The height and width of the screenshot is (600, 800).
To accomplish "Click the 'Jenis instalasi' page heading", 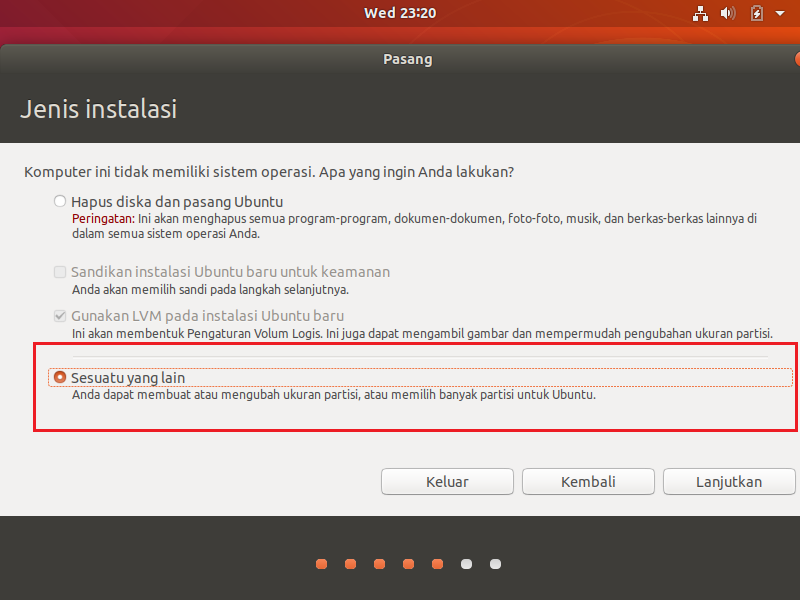I will pyautogui.click(x=98, y=109).
